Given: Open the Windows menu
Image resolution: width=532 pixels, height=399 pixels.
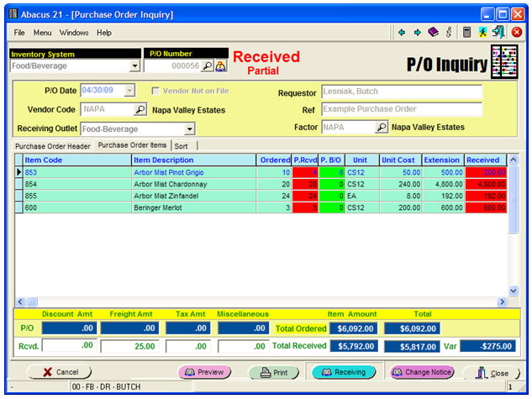Looking at the screenshot, I should pyautogui.click(x=73, y=33).
